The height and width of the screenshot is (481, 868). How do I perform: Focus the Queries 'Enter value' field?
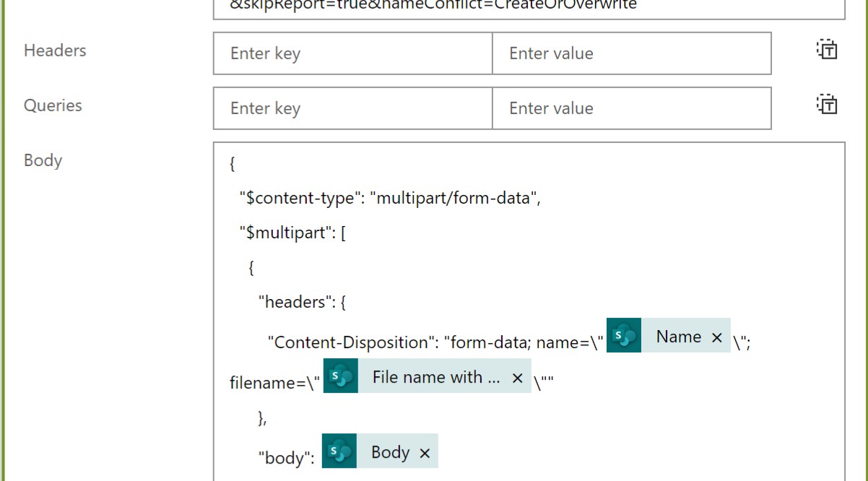click(x=631, y=108)
